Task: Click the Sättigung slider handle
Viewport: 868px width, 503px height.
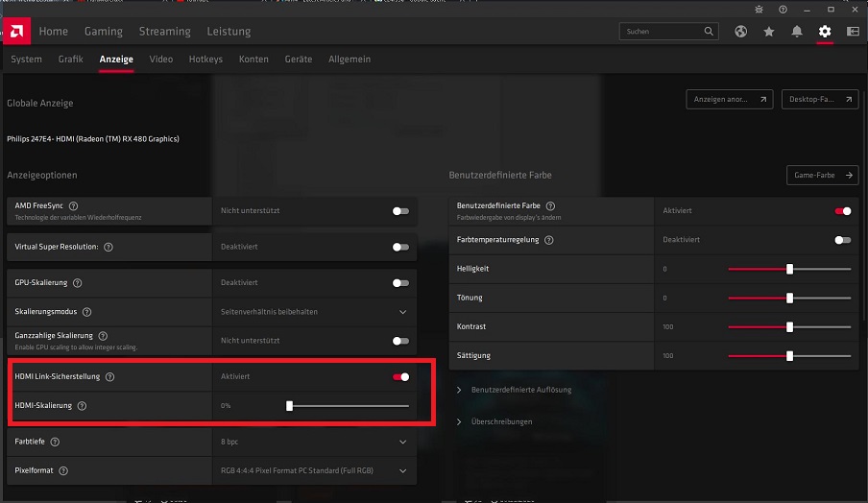Action: (790, 356)
